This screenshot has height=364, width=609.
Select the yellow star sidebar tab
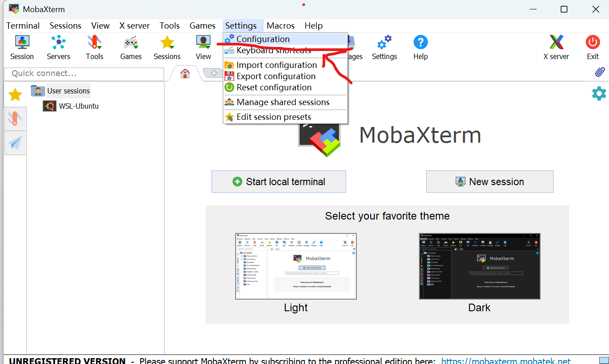[15, 94]
